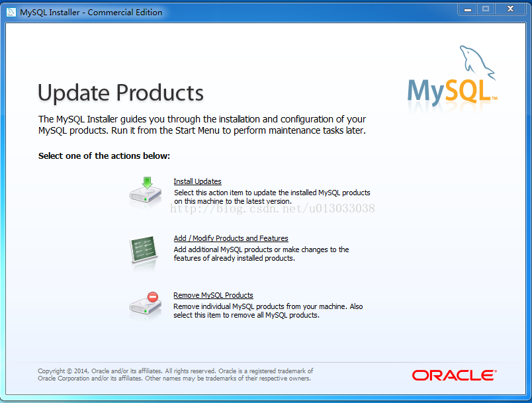Click the Oracle logo
Viewport: 532px width, 403px height.
455,375
